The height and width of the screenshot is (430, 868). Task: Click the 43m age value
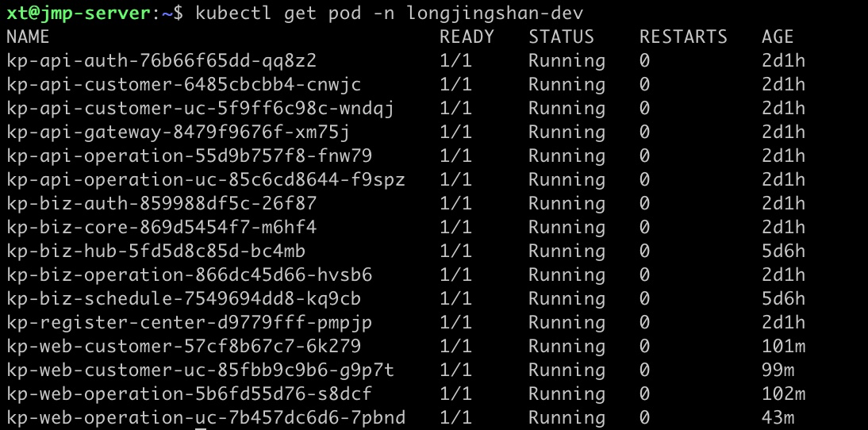pos(778,418)
